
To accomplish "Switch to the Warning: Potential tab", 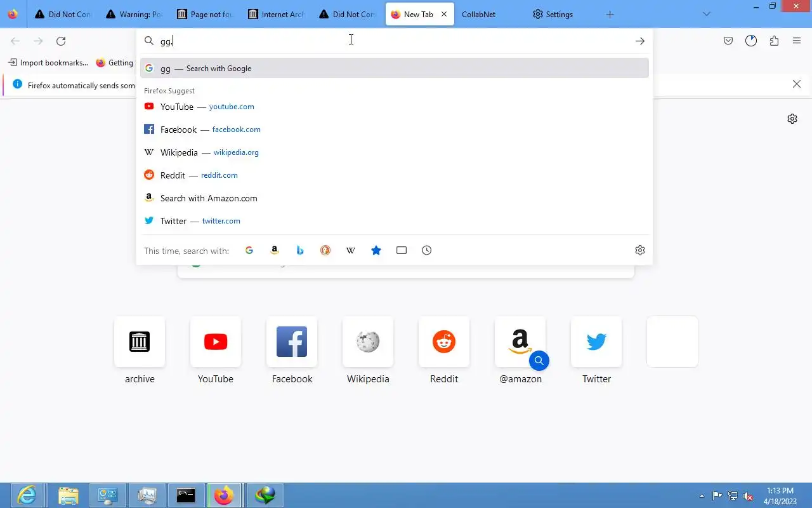I will pyautogui.click(x=136, y=14).
